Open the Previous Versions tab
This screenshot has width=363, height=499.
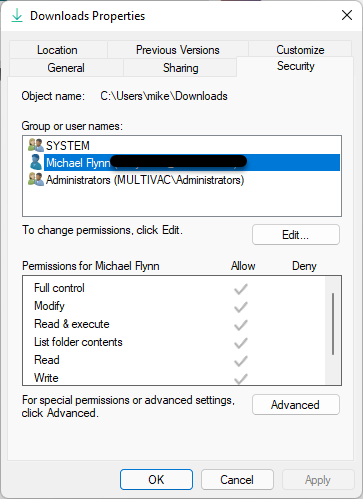[x=178, y=50]
